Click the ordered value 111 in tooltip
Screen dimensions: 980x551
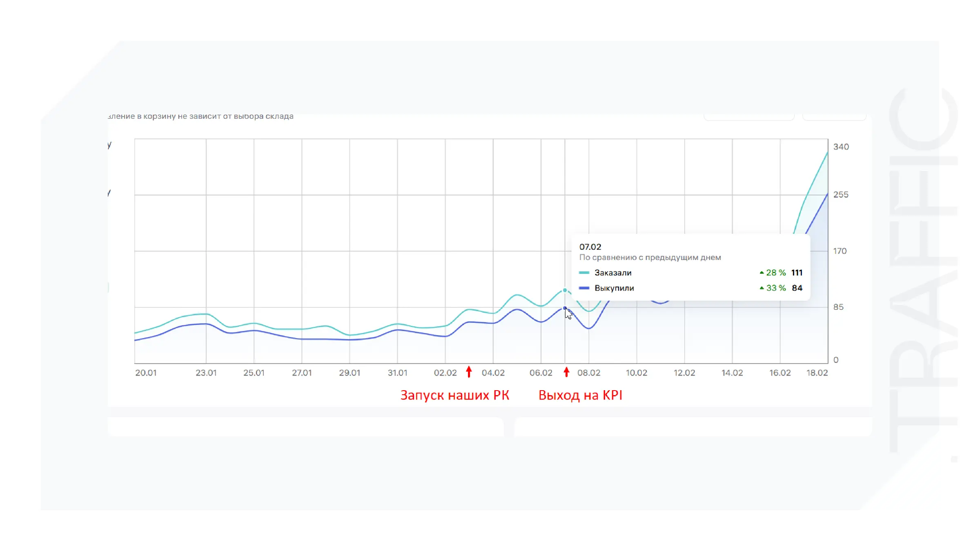point(797,273)
